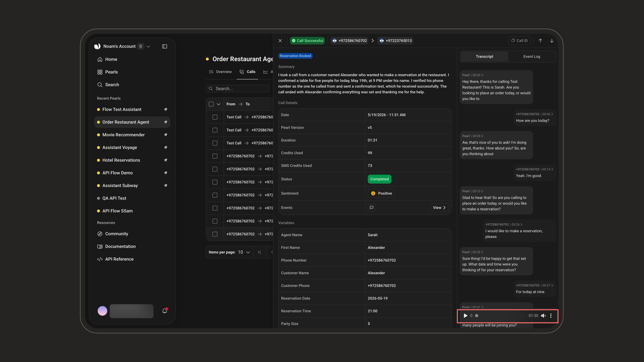Unpin API Flow Demo pearl
The height and width of the screenshot is (362, 644).
(x=166, y=173)
